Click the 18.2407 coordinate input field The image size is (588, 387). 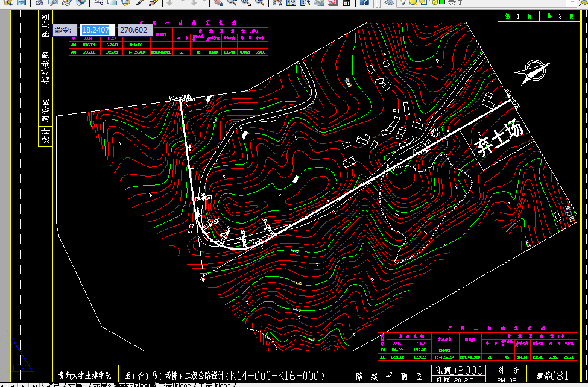98,30
